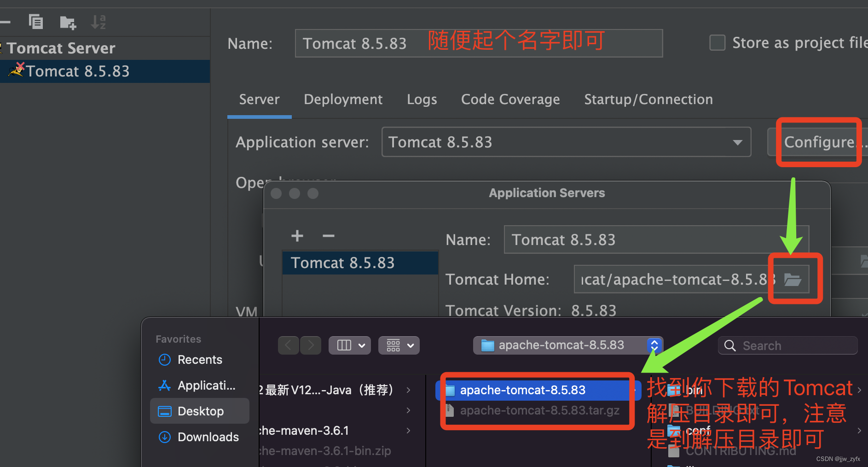Open Downloads in Favorites sidebar
Screen dimensions: 868x467
point(200,437)
